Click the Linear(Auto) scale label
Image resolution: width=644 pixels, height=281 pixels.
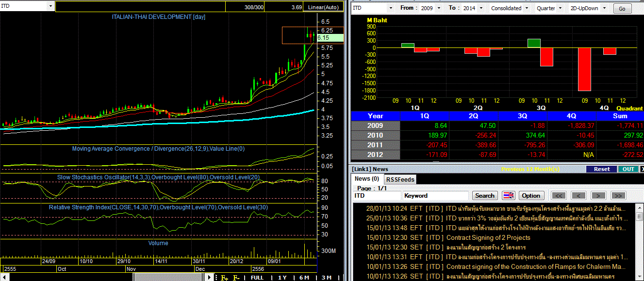coord(324,7)
